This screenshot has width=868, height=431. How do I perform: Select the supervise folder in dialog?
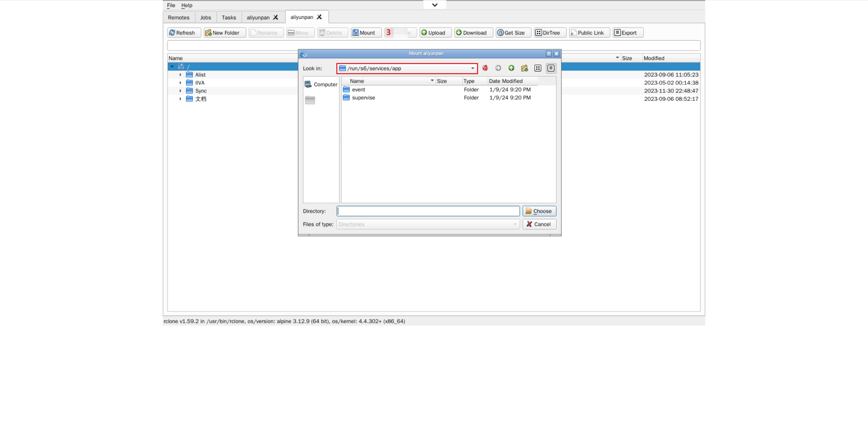point(363,98)
